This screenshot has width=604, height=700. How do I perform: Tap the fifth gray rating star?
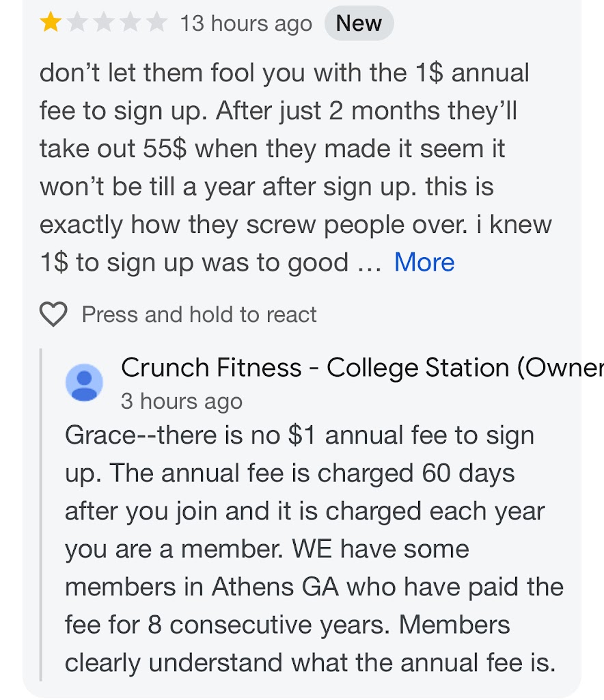(x=157, y=23)
